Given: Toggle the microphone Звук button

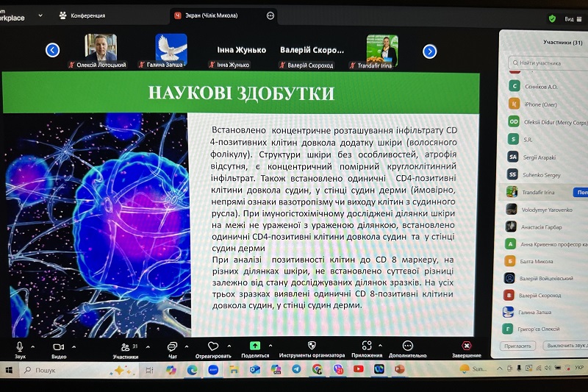Looking at the screenshot, I should (20, 346).
